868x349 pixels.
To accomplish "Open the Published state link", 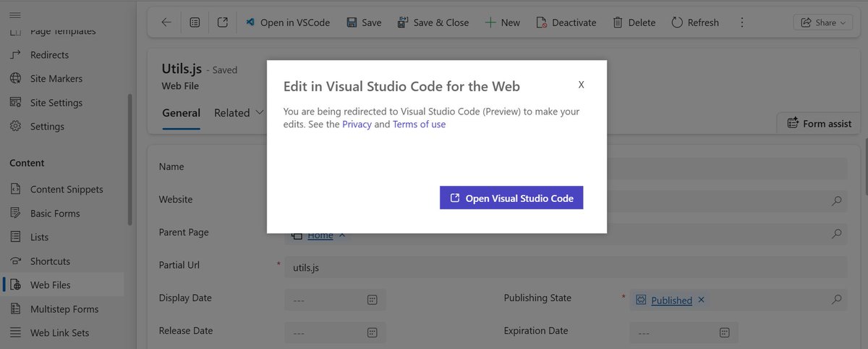I will click(671, 300).
